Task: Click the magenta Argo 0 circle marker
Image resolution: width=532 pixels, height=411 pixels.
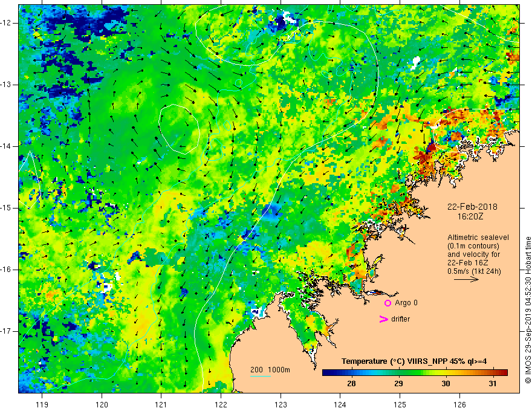Action: pos(388,303)
